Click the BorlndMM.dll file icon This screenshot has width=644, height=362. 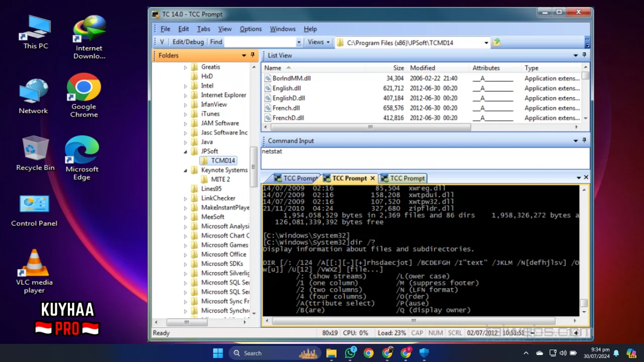[x=267, y=78]
